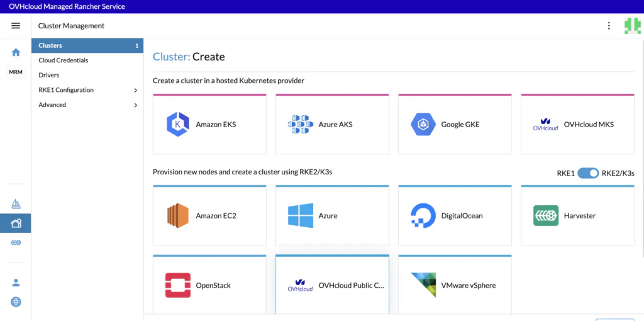The image size is (644, 321).
Task: Choose the Azure AKS provider label
Action: pos(336,125)
